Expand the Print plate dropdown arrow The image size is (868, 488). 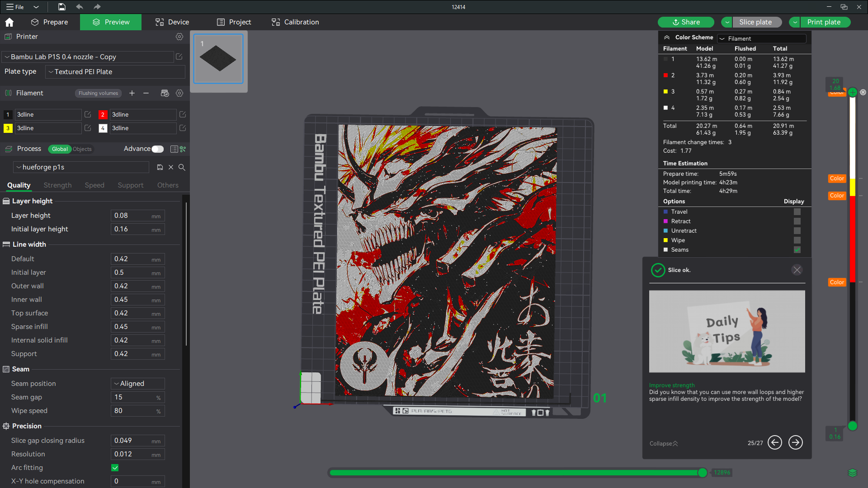point(795,22)
